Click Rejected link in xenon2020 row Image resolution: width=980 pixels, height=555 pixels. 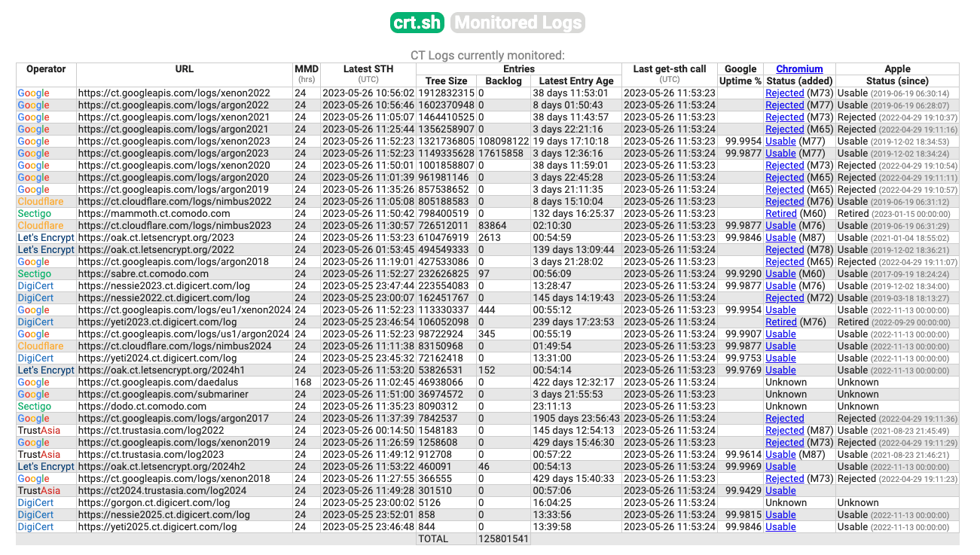pos(784,165)
